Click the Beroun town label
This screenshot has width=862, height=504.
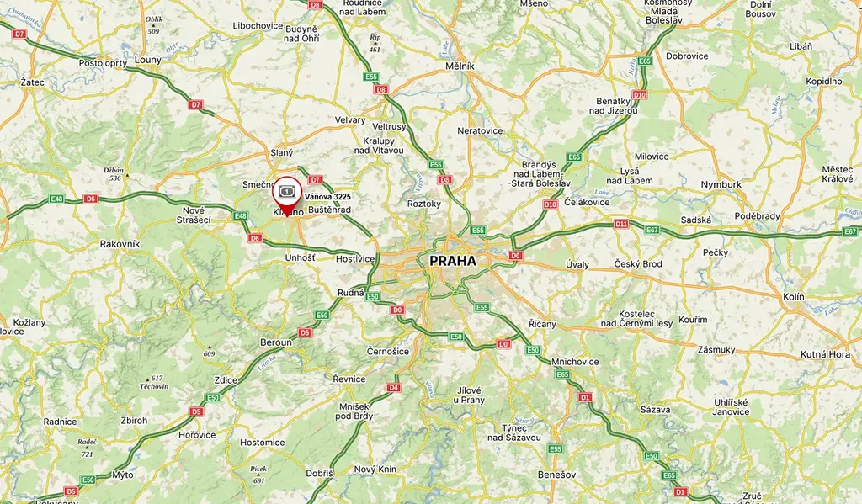click(x=276, y=342)
